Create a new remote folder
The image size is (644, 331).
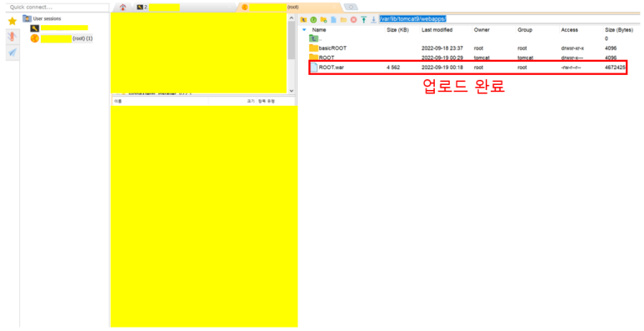(323, 19)
